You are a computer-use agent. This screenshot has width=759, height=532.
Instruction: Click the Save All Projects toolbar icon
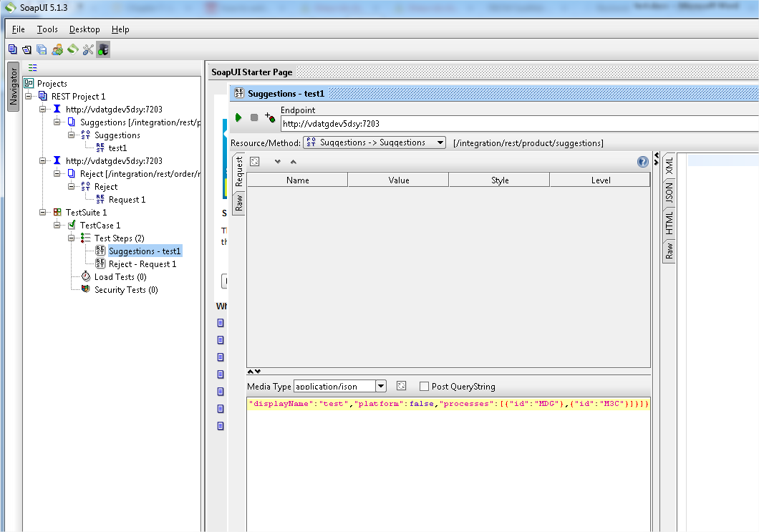pos(42,49)
